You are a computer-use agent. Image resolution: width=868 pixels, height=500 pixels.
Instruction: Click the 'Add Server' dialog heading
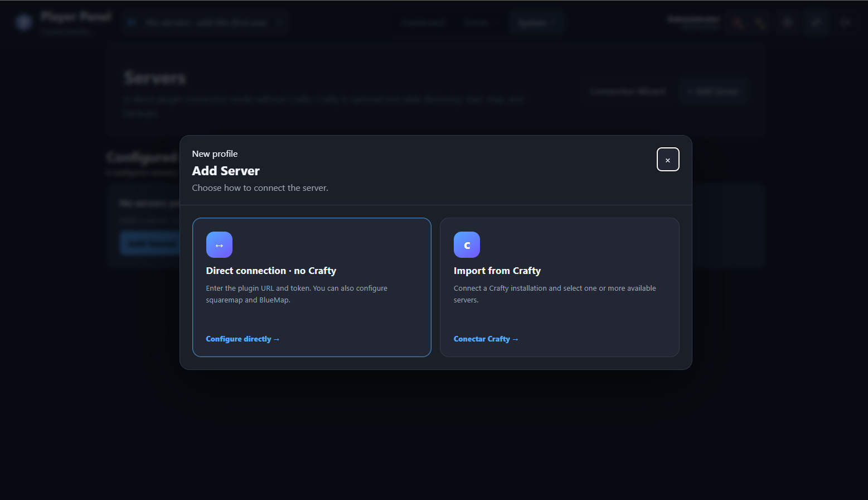click(226, 171)
